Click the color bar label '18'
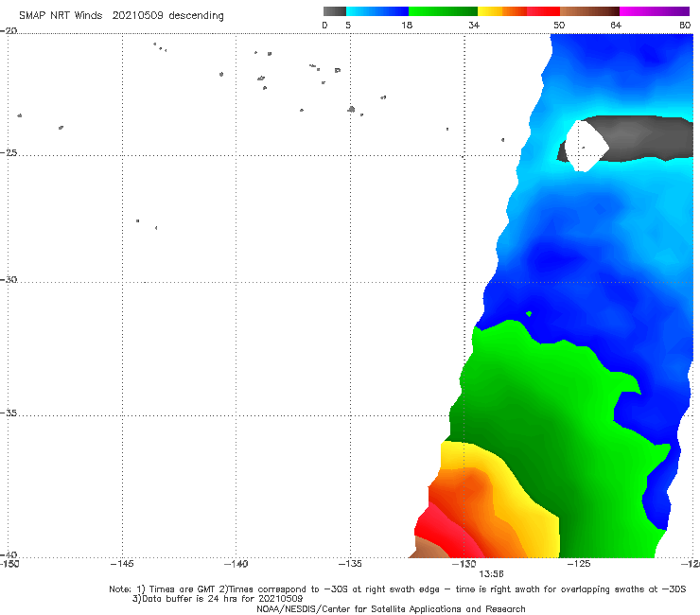 407,25
